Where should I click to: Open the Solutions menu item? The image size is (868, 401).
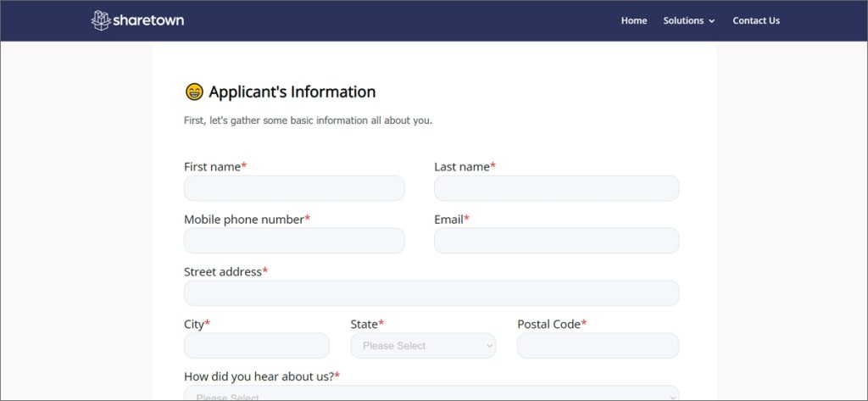coord(683,20)
